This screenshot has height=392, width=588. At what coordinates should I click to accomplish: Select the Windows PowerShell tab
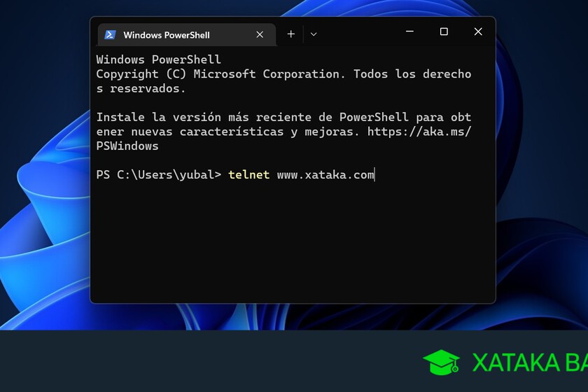pos(186,35)
